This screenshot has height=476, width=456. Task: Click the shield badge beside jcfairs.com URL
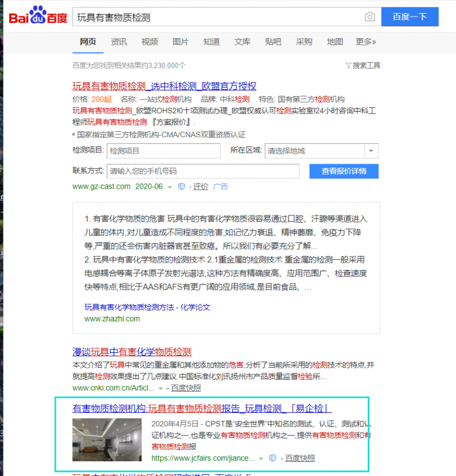[272, 458]
